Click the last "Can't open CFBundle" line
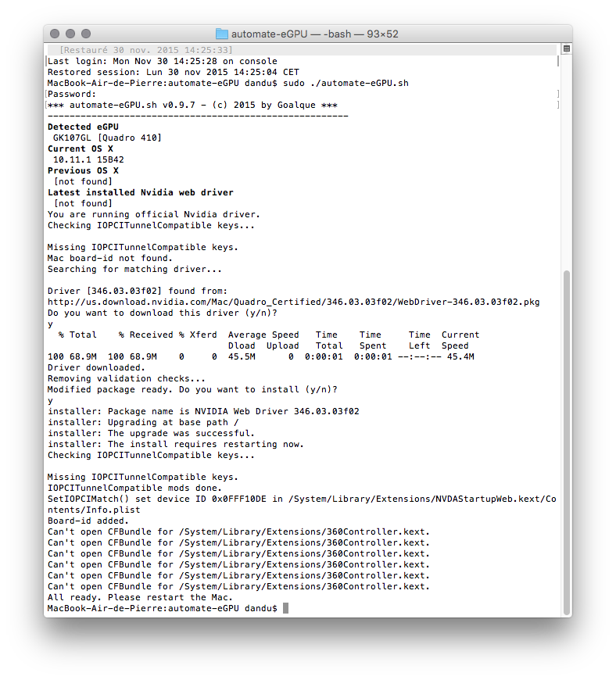Screen dimensions: 616x680 point(238,586)
